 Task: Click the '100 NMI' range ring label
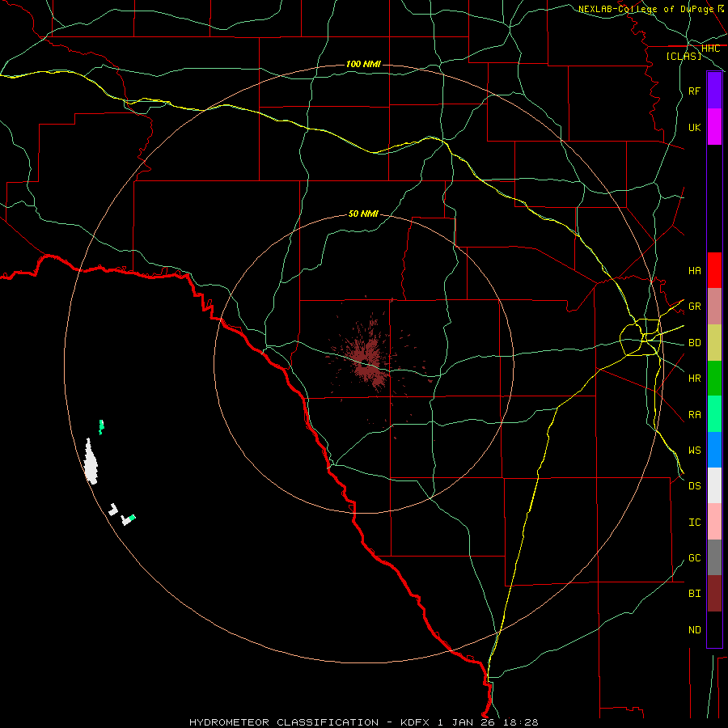click(x=363, y=64)
